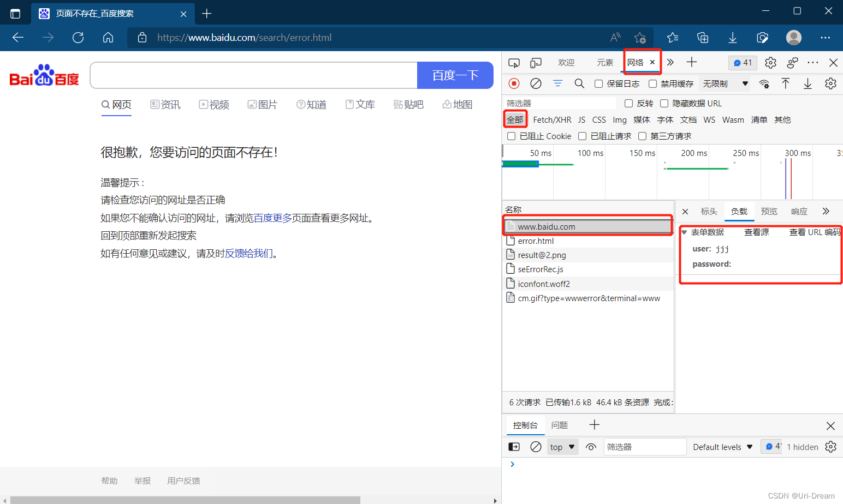
Task: Close the request details pane
Action: point(685,211)
